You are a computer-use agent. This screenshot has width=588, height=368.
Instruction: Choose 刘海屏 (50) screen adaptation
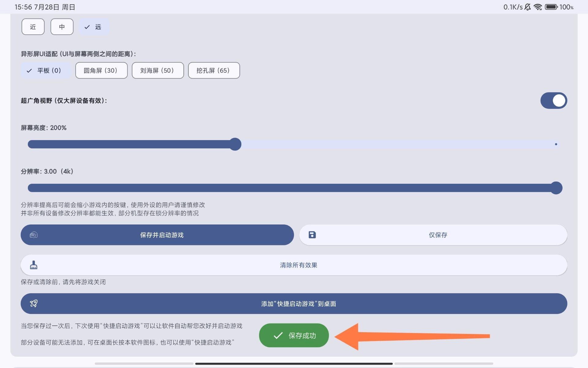pyautogui.click(x=157, y=71)
